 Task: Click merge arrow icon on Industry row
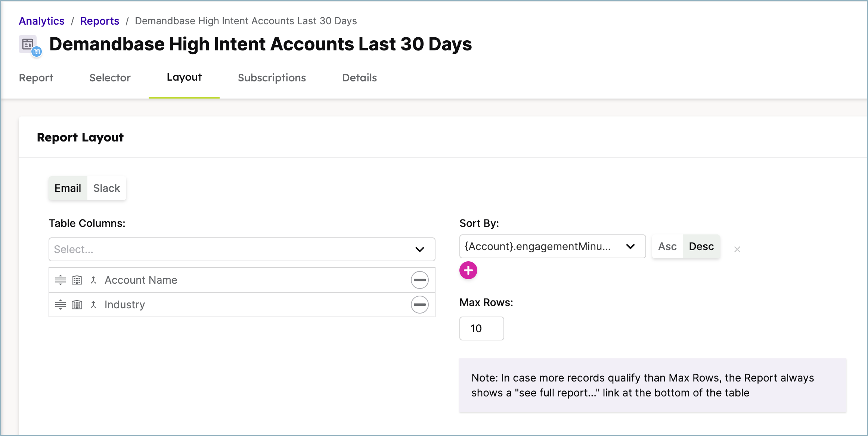click(x=93, y=305)
